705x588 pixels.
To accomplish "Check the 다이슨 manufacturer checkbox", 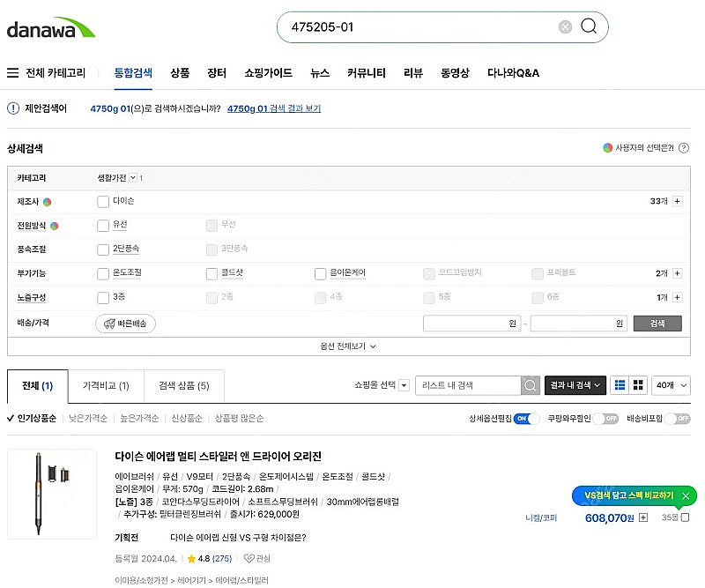I will pos(103,202).
